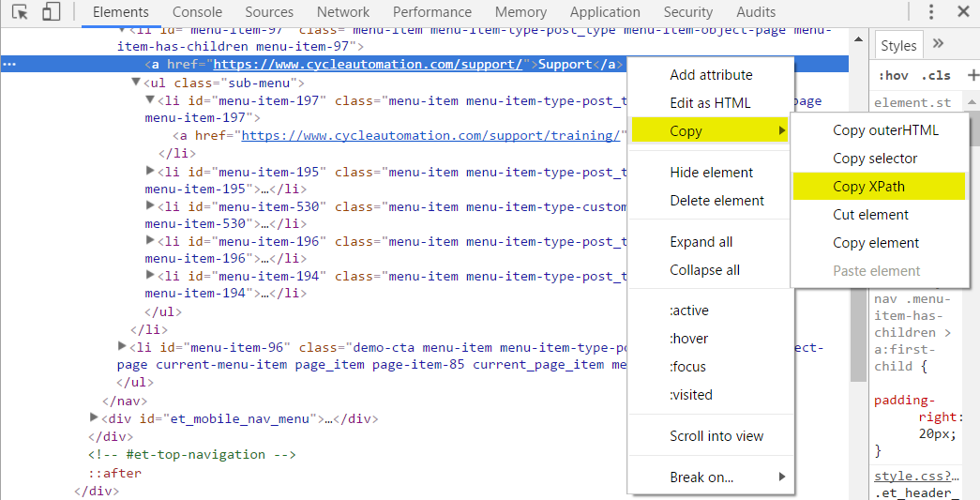
Task: Open the Memory tab
Action: 520,12
